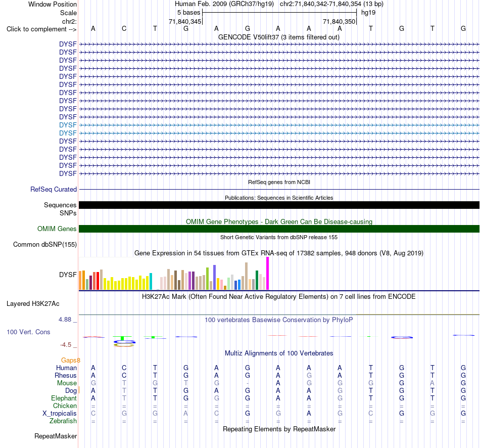
Task: Click the '5 bases' scale label
Action: pyautogui.click(x=188, y=13)
